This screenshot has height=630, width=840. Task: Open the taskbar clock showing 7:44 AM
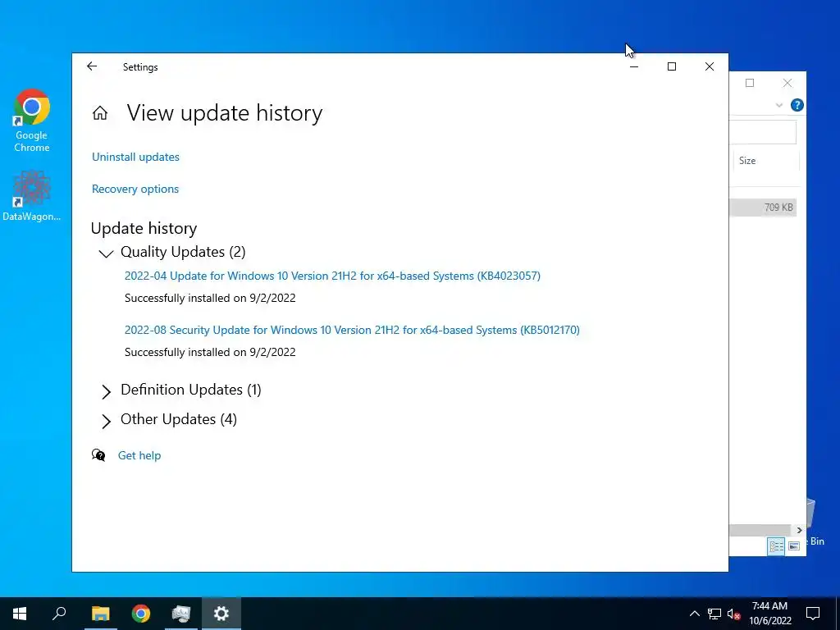point(769,614)
